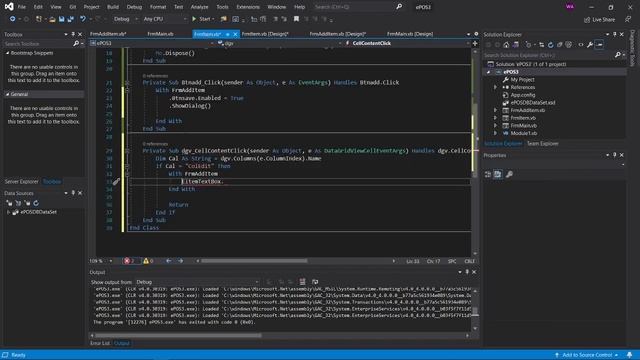Switch to FrmMain.vb [Design] tab
The height and width of the screenshot is (360, 640).
[x=410, y=34]
